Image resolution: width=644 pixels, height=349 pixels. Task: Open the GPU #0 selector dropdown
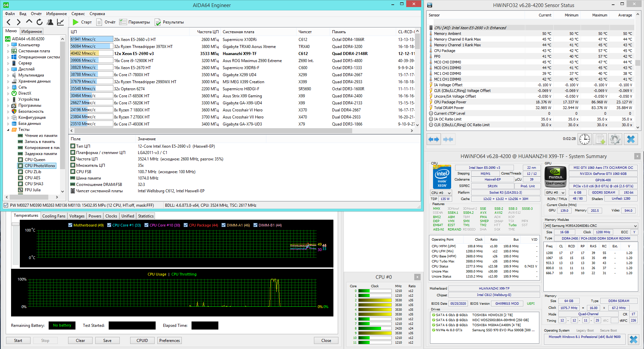[555, 193]
